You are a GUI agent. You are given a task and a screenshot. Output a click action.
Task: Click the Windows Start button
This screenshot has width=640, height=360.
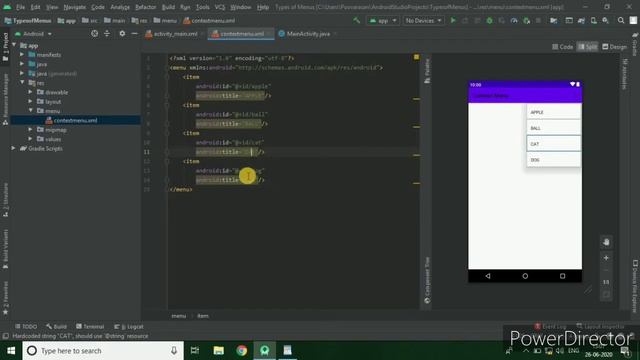(11, 351)
